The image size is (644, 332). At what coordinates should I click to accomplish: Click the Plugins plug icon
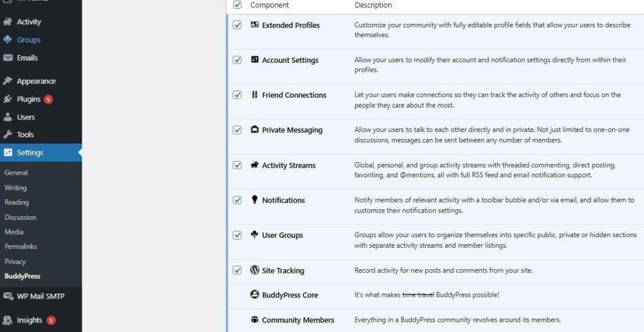[x=8, y=99]
